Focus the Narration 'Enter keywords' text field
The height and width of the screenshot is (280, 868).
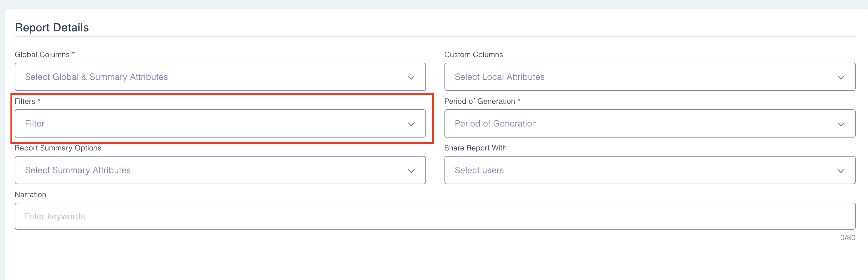(x=435, y=216)
